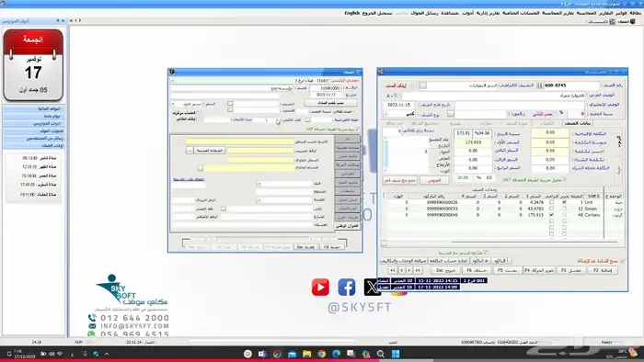The image size is (644, 362).
Task: Select العنوان الوطني tab in customer window
Action: point(348,226)
